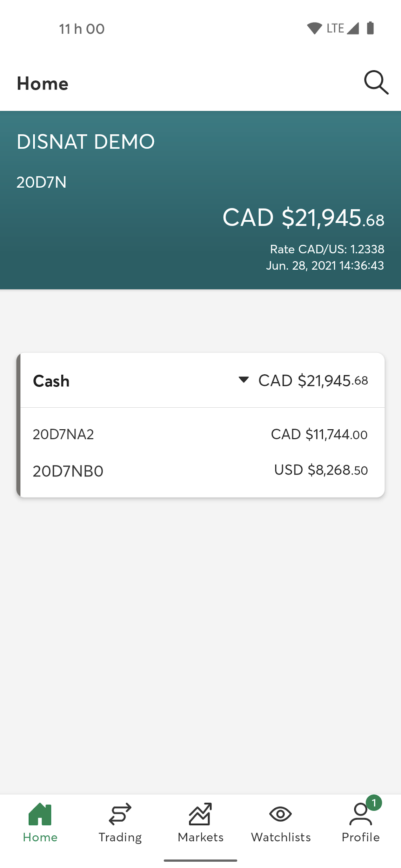Open the Profile person icon
Viewport: 401px width, 868px height.
(360, 814)
